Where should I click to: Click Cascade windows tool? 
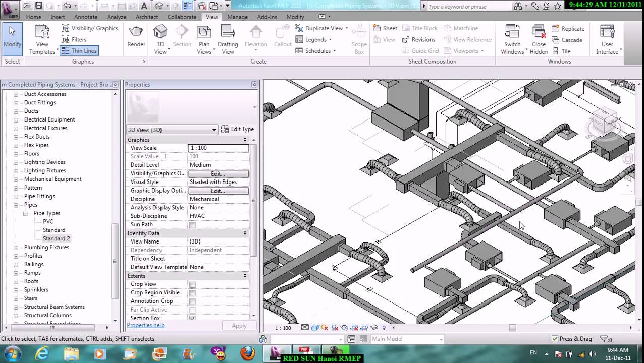tap(567, 40)
